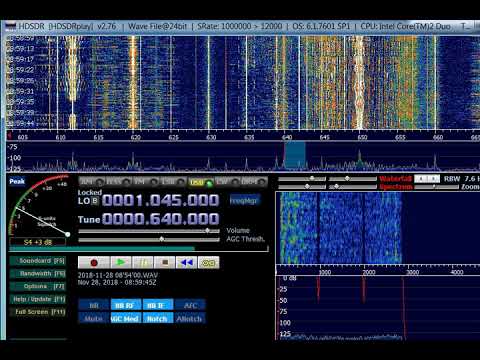Change the AGC Med setting
Image resolution: width=480 pixels, height=360 pixels.
point(125,318)
